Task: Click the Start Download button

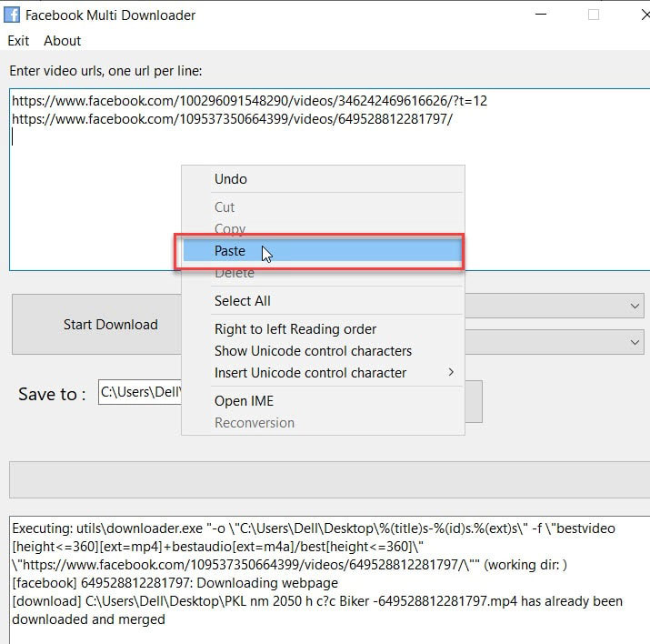Action: click(97, 325)
